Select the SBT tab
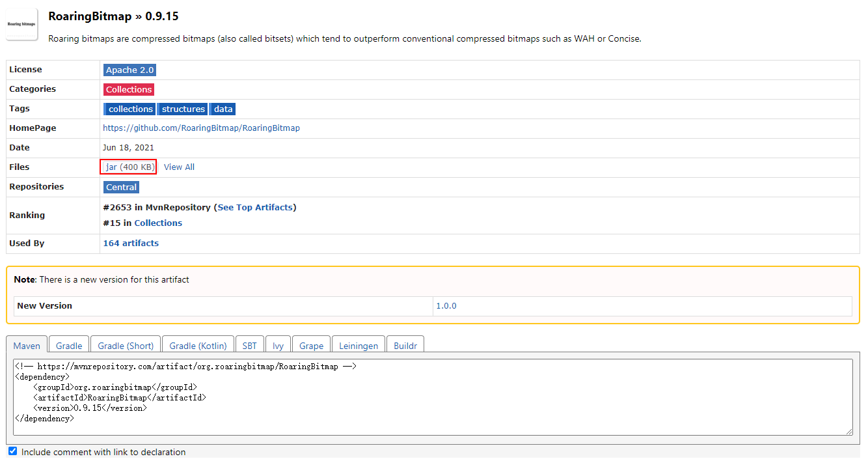The image size is (868, 461). (250, 346)
